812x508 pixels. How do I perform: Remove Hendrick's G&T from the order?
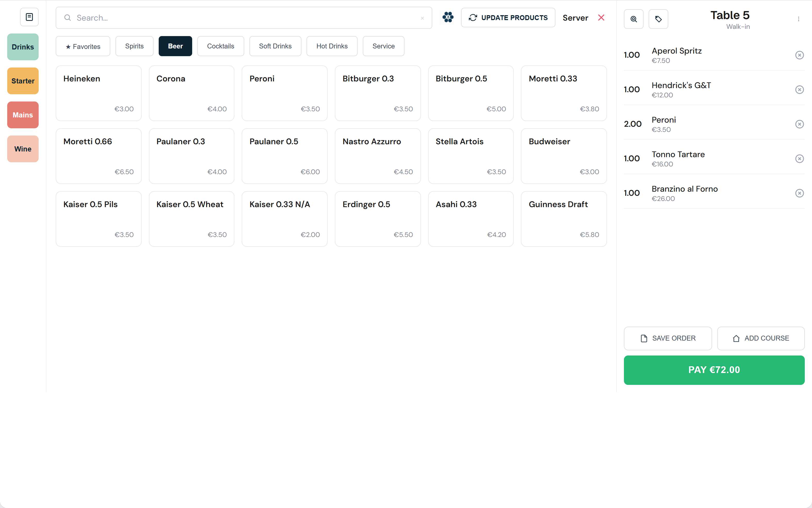pos(800,90)
